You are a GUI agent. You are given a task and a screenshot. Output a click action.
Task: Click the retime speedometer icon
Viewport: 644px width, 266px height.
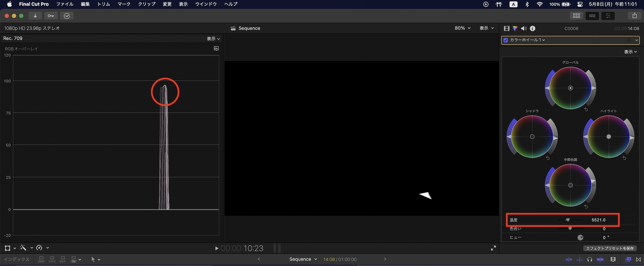39,248
